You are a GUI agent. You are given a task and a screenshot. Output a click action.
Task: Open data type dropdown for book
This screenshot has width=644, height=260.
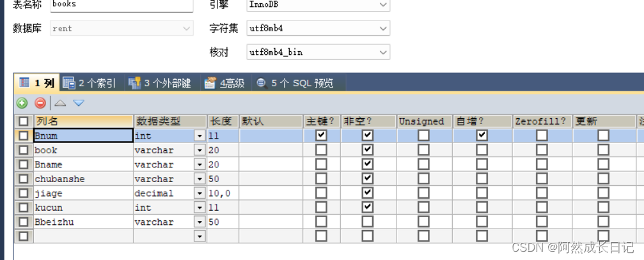(x=200, y=150)
